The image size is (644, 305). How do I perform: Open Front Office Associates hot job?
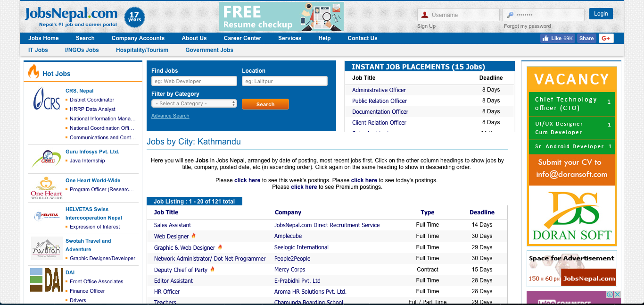97,281
